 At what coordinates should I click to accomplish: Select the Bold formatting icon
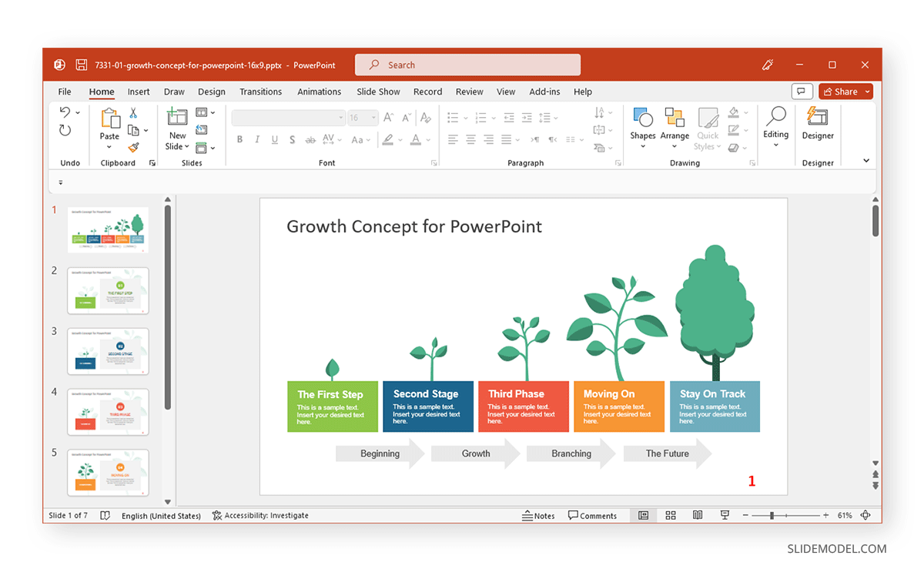pos(239,139)
